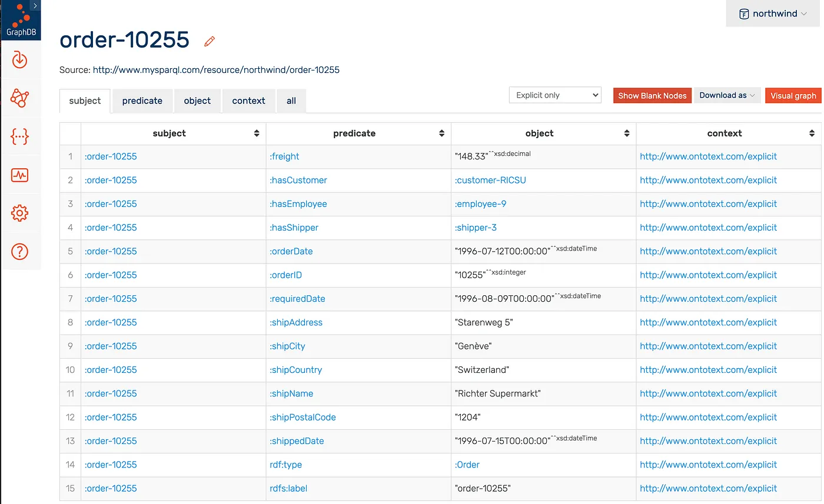Click the :order-10255 subject in row 1

tap(111, 156)
